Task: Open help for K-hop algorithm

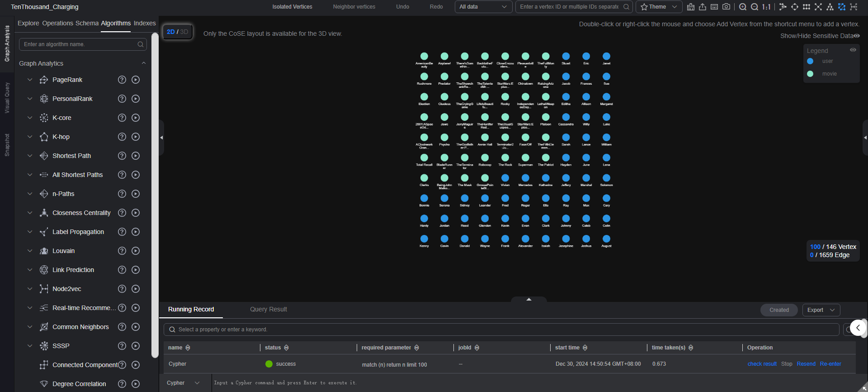Action: click(122, 137)
